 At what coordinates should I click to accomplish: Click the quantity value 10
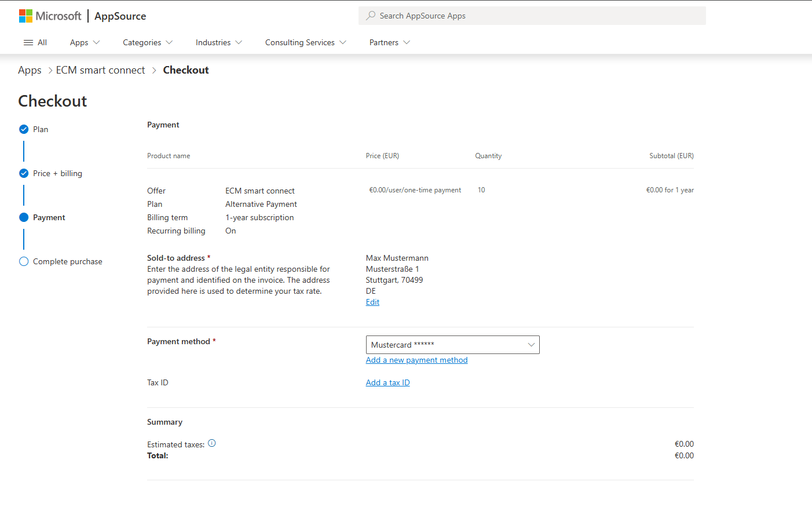point(481,190)
